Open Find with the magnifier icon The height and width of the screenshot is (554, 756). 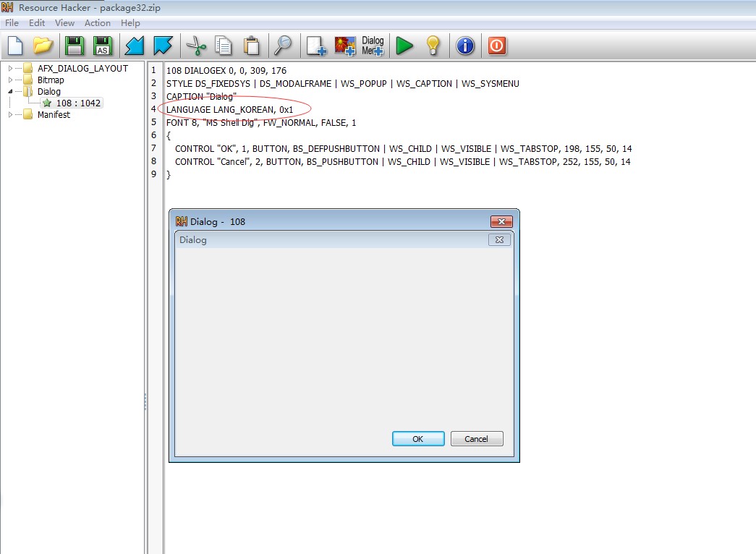tap(283, 46)
